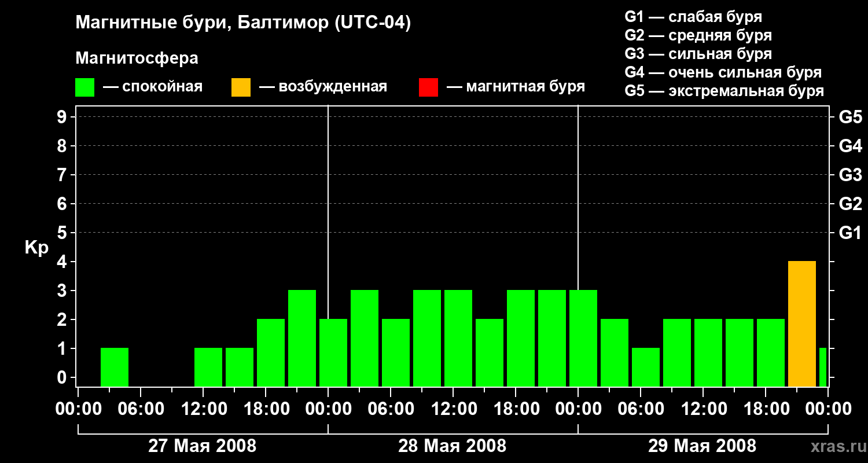Click the 'G5 — экстремальная буря' legend line

tap(724, 91)
